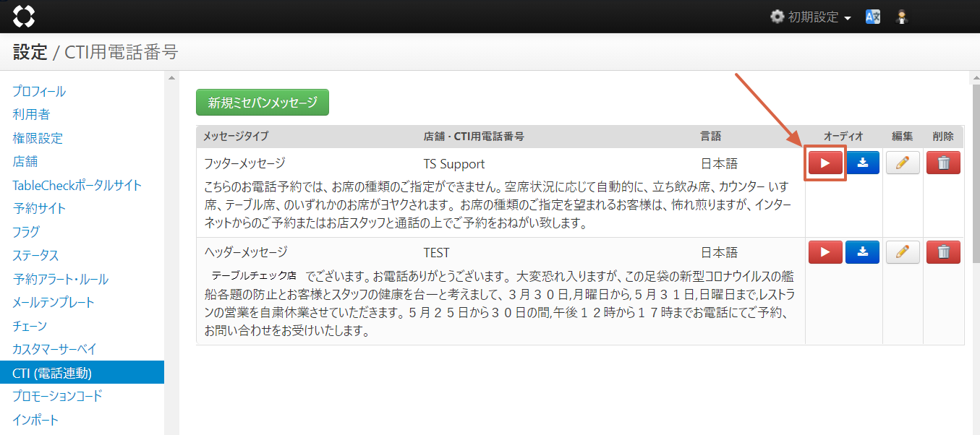The image size is (980, 435).
Task: Open the language translation icon in header
Action: [x=873, y=17]
